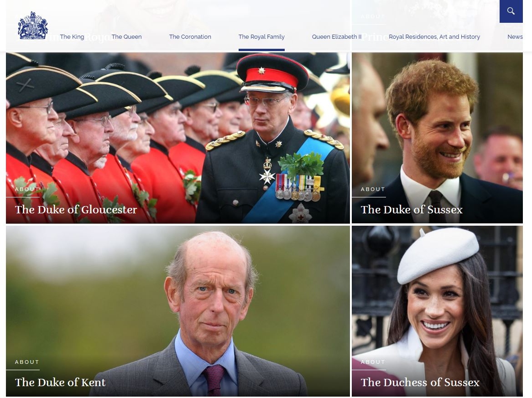Viewport: 532px width, 398px height.
Task: Go to The Coronation section
Action: click(190, 36)
